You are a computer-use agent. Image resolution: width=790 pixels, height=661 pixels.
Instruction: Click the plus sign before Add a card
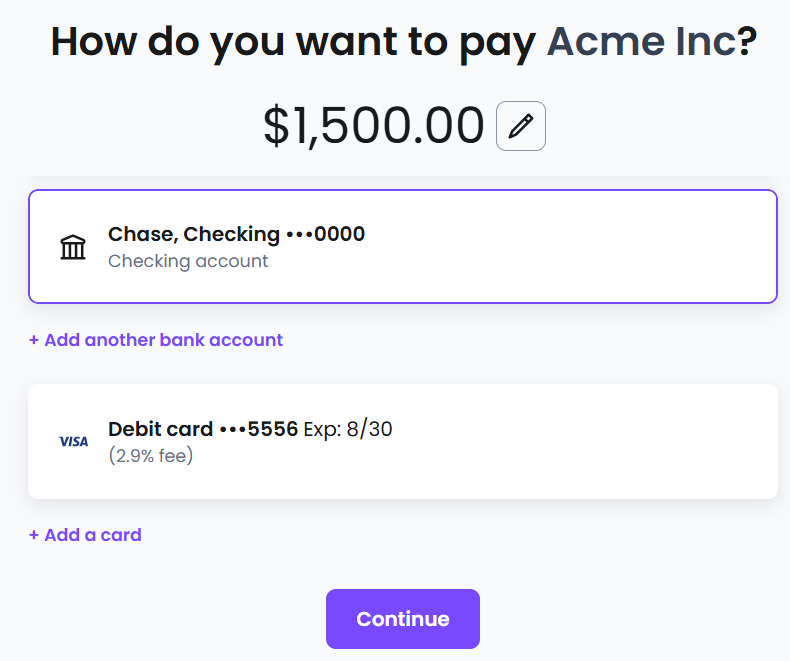(34, 535)
